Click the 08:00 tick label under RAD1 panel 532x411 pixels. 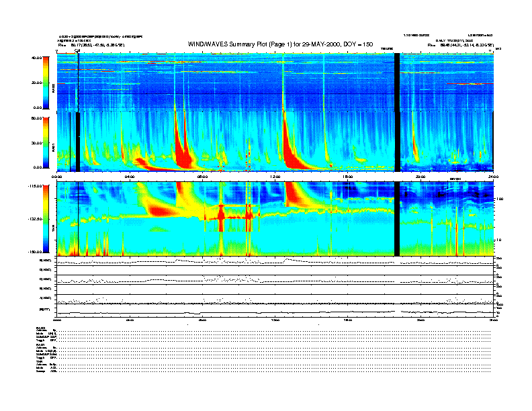click(202, 177)
